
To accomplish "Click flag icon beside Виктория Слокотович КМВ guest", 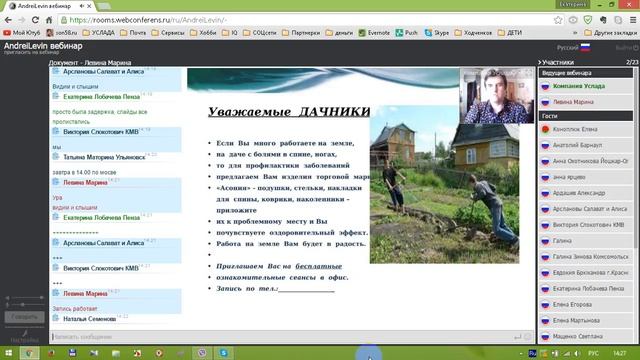I will point(545,225).
